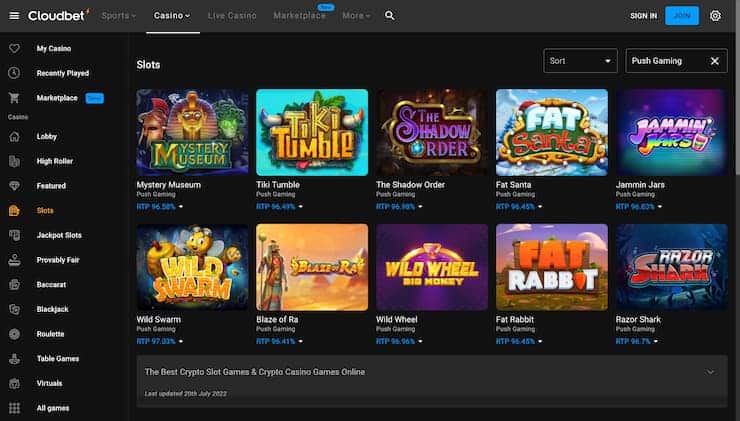
Task: Open settings gear icon
Action: (715, 16)
